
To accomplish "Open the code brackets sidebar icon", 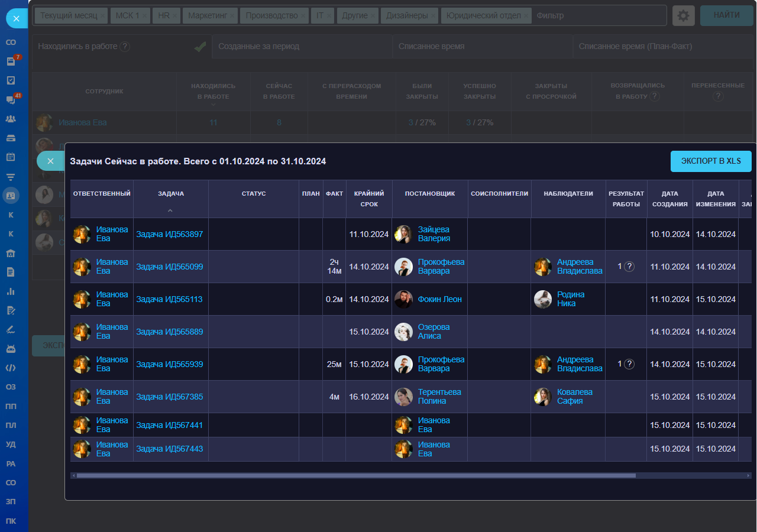I will point(11,368).
